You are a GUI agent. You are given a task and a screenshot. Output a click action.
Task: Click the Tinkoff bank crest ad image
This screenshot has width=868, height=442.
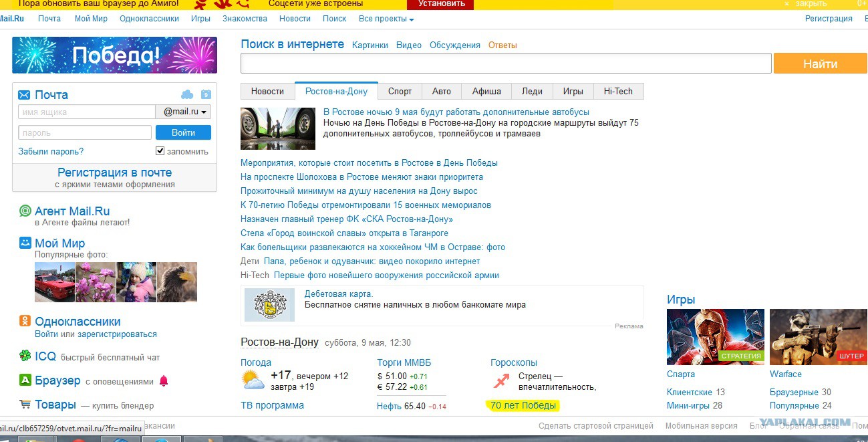pos(269,305)
